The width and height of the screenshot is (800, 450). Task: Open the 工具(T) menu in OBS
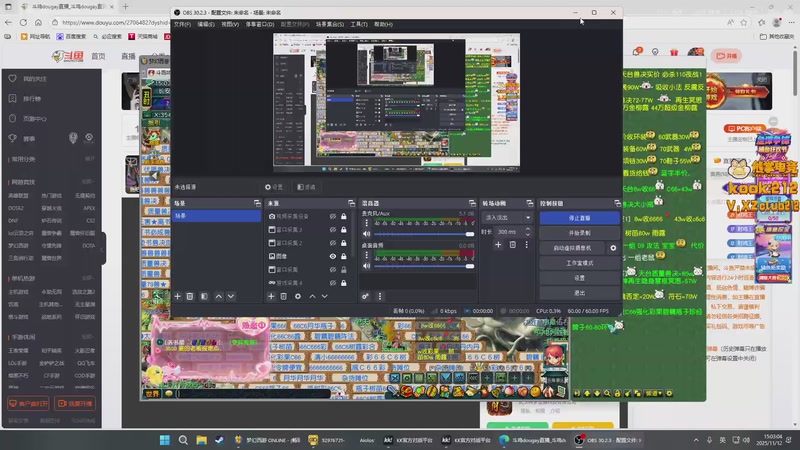point(359,24)
